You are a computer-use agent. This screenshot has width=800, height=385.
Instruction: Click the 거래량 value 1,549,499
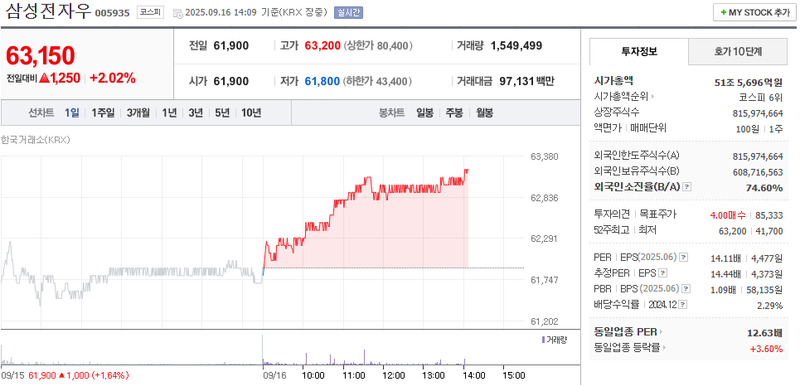[x=516, y=46]
